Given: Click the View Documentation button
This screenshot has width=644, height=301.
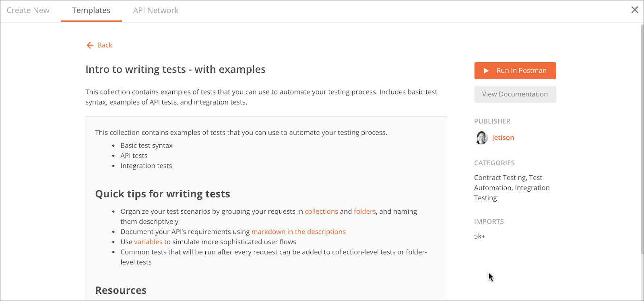Looking at the screenshot, I should 515,94.
